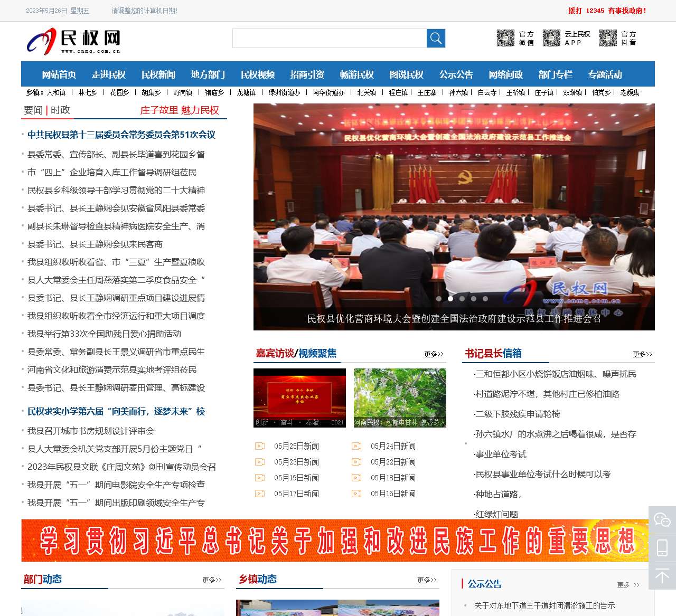Open mailbox item 红绿灯问题
Viewport: 676px width, 616px height.
496,514
